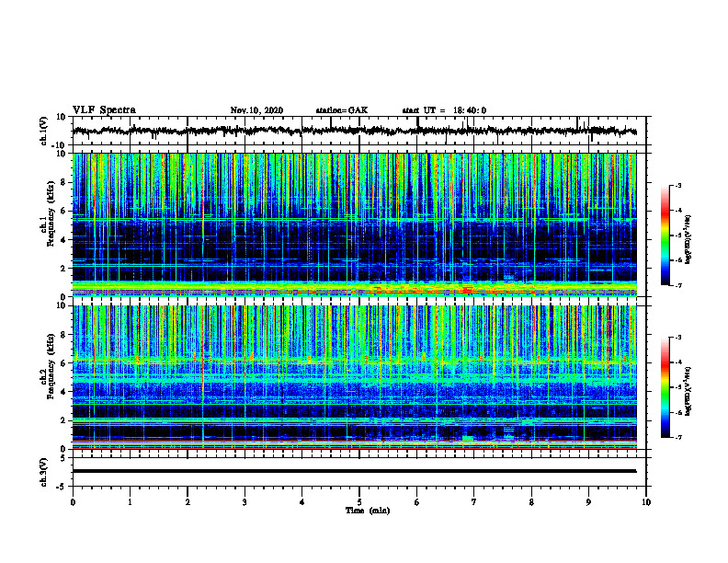
Task: Click time axis tick label "5"
Action: click(x=359, y=502)
